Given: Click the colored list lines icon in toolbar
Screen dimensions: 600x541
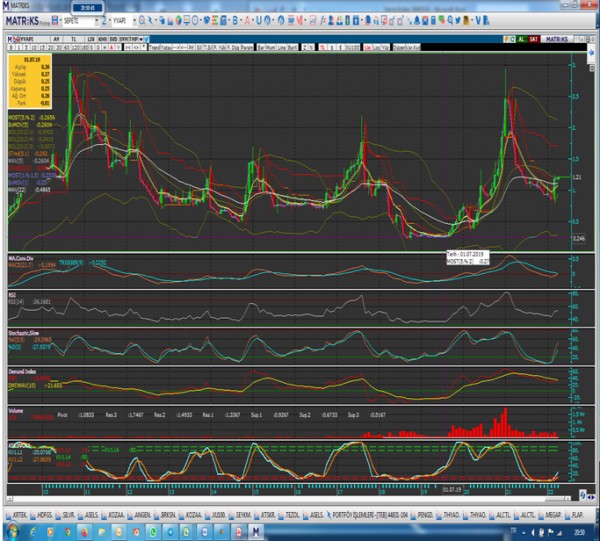Looking at the screenshot, I should (215, 20).
